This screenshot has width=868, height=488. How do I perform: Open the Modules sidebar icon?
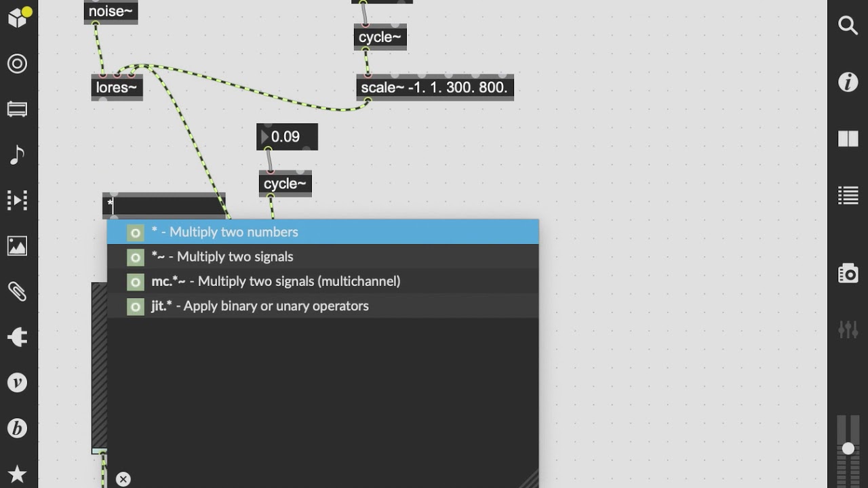tap(18, 109)
